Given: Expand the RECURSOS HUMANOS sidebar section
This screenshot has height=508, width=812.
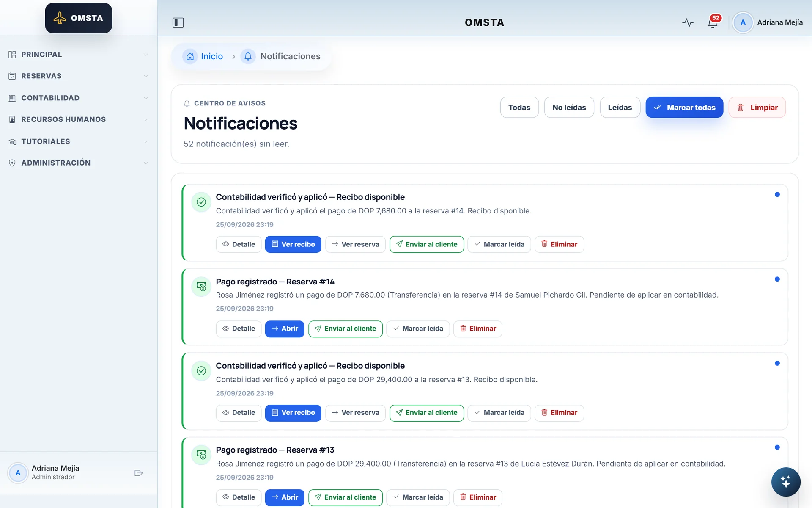Looking at the screenshot, I should pos(79,119).
